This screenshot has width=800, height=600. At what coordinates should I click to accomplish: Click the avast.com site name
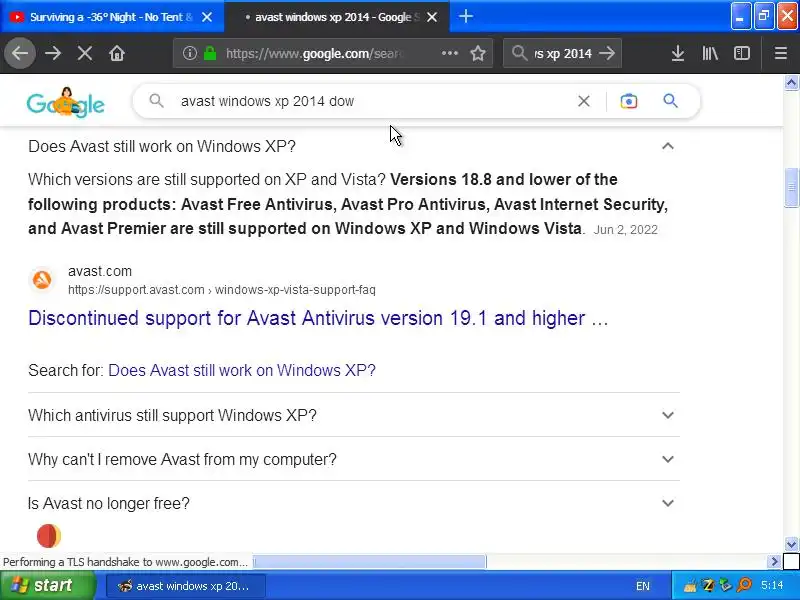(100, 271)
